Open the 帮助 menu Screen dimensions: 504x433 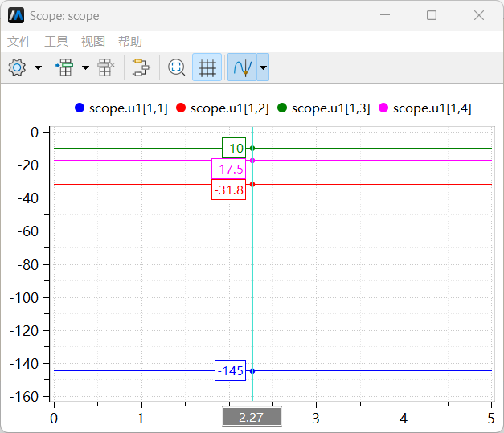[130, 42]
